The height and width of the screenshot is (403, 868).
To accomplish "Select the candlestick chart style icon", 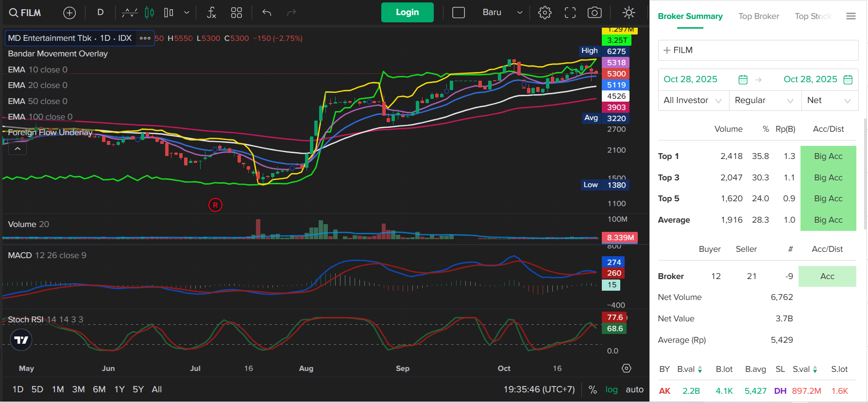I will (149, 13).
